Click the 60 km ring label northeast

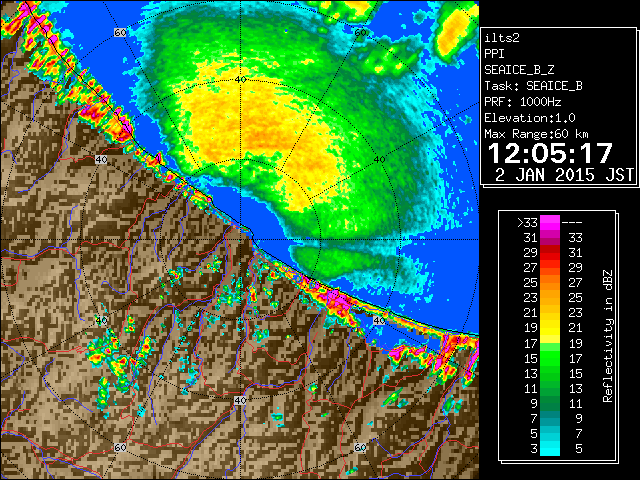[360, 32]
